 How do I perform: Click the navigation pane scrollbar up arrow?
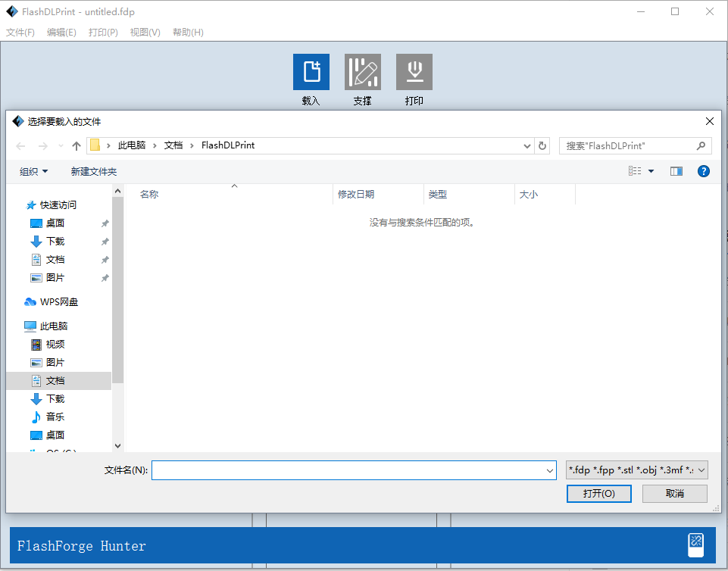click(118, 192)
